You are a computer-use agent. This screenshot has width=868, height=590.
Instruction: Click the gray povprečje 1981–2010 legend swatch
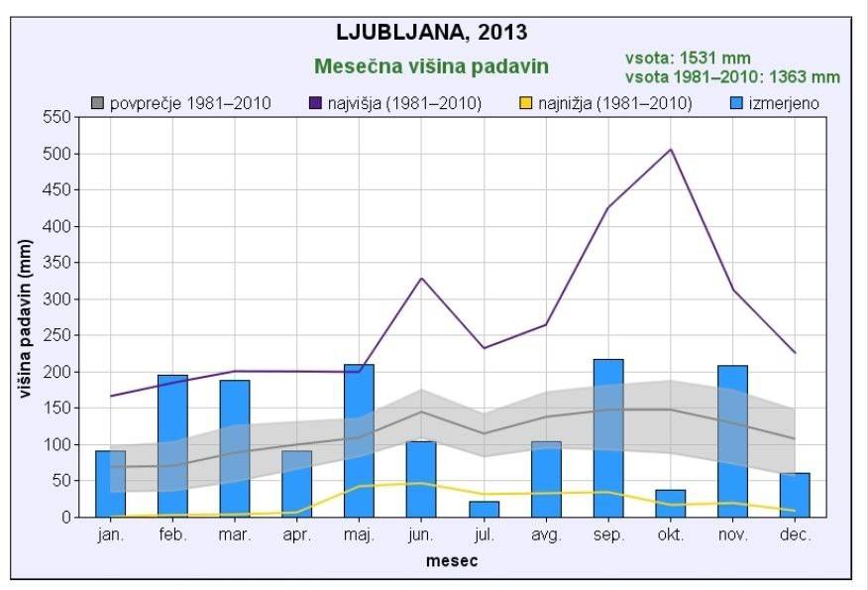click(x=97, y=103)
